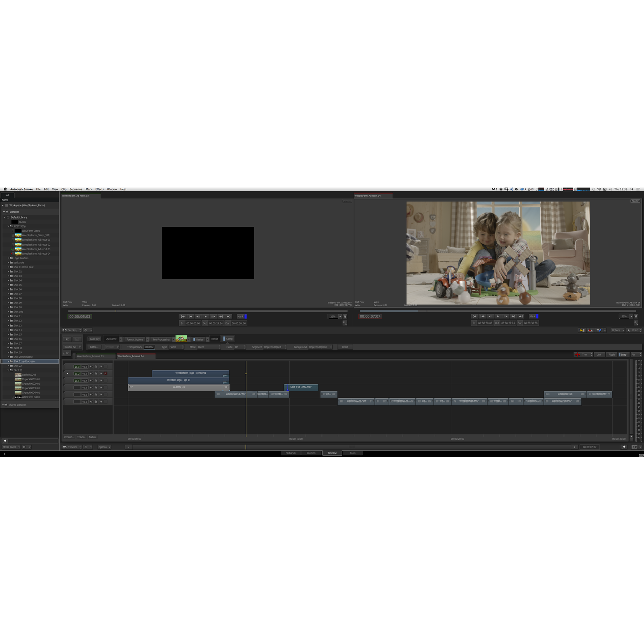Click the red overwrite edit icon
Screen dimensions: 644x644
click(x=590, y=330)
